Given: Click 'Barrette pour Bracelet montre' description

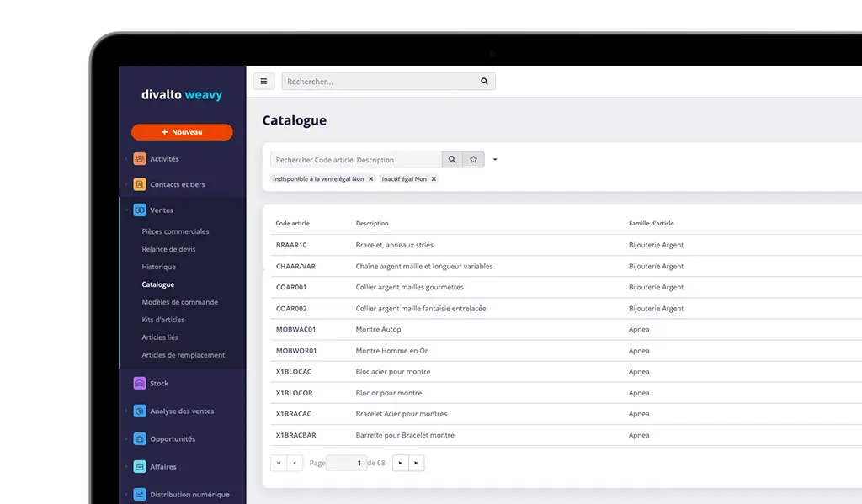Looking at the screenshot, I should (x=405, y=435).
